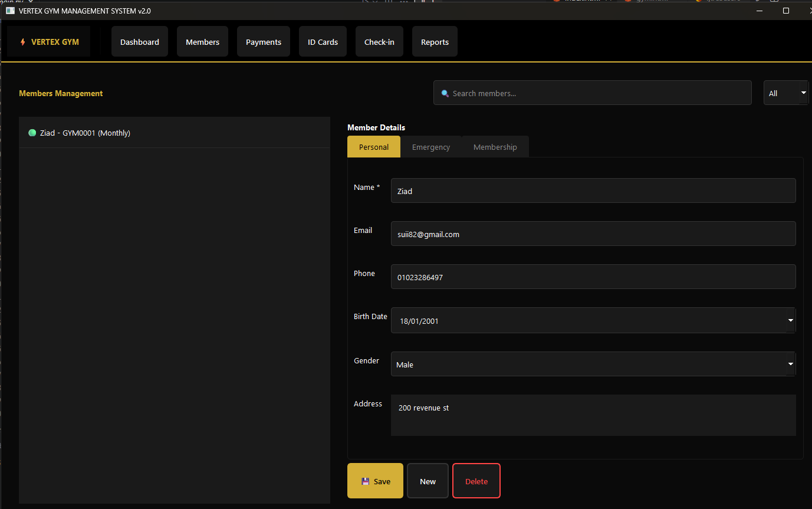Expand the Birth Date picker

(790, 320)
